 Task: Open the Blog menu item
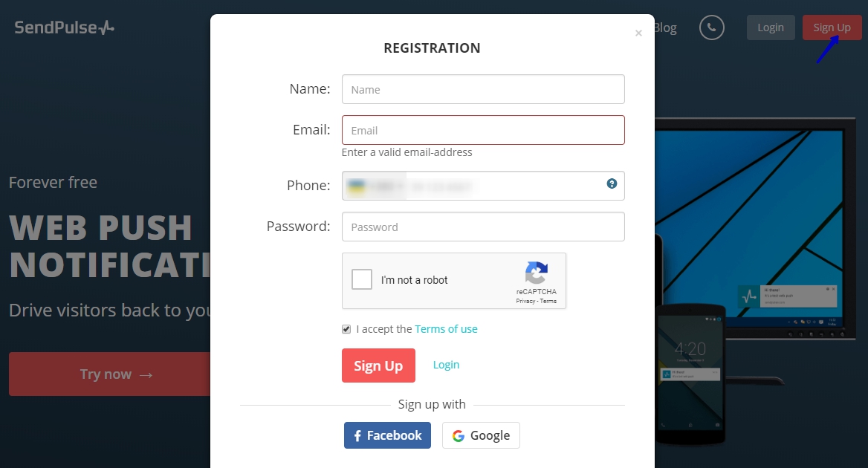(x=665, y=27)
